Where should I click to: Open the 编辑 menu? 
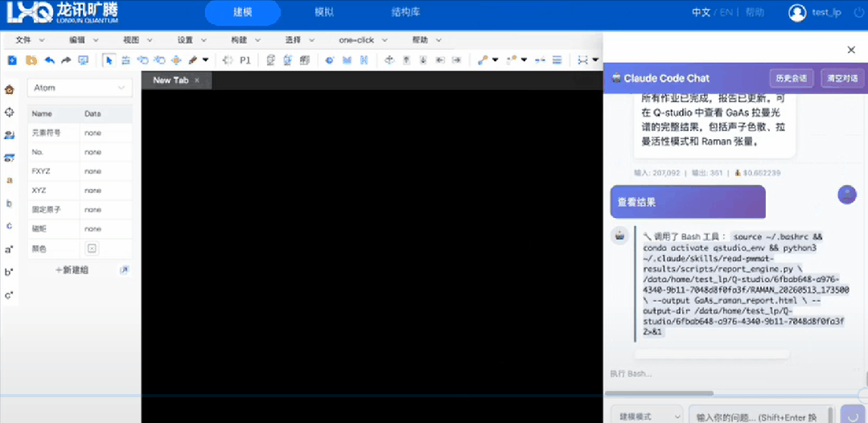[x=84, y=40]
